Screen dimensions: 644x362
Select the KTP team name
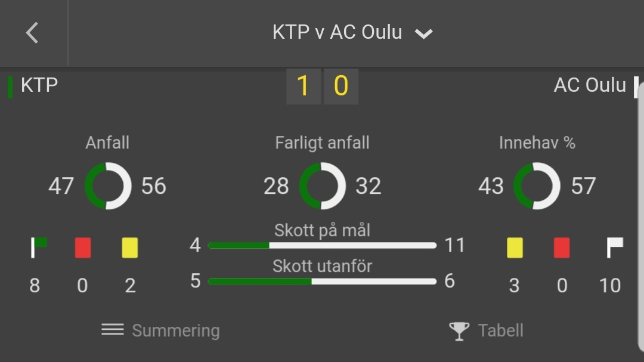tap(39, 85)
